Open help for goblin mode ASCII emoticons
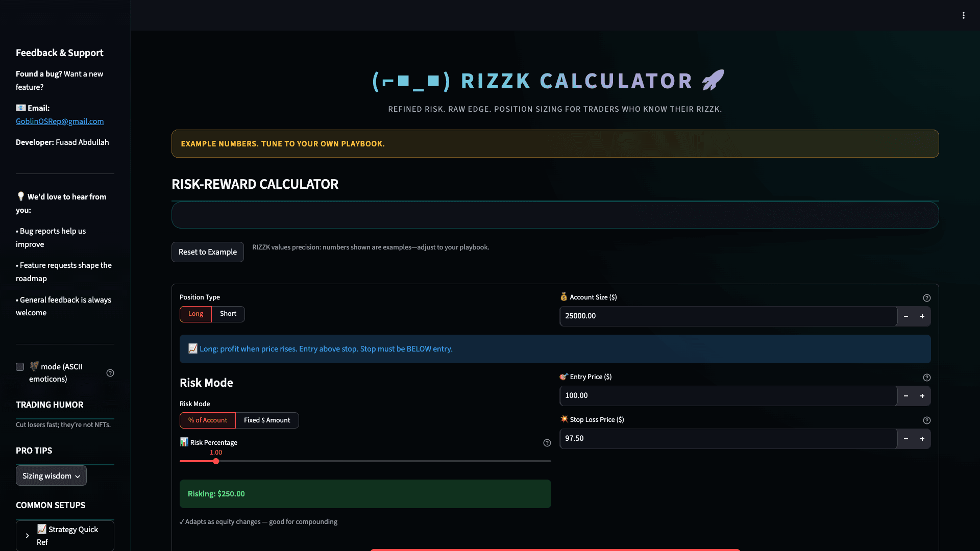Viewport: 980px width, 551px height. click(x=110, y=373)
